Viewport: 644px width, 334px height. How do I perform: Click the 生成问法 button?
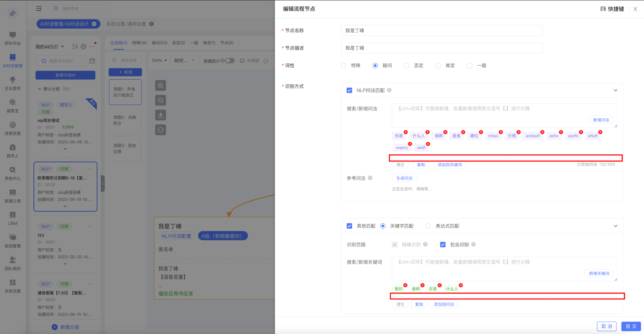pos(404,178)
